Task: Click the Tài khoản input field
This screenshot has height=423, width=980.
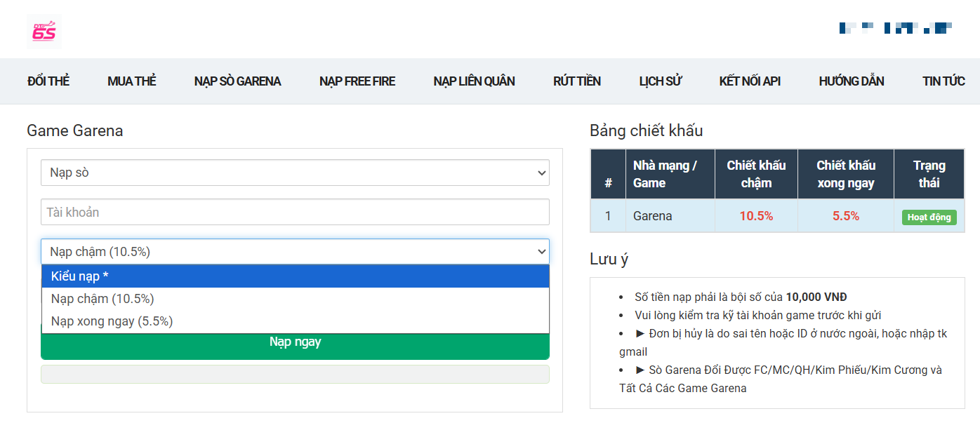Action: pos(295,212)
